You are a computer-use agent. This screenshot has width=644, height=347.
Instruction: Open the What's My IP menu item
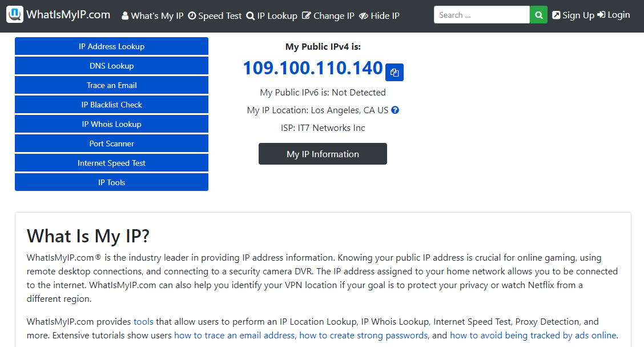tap(152, 15)
